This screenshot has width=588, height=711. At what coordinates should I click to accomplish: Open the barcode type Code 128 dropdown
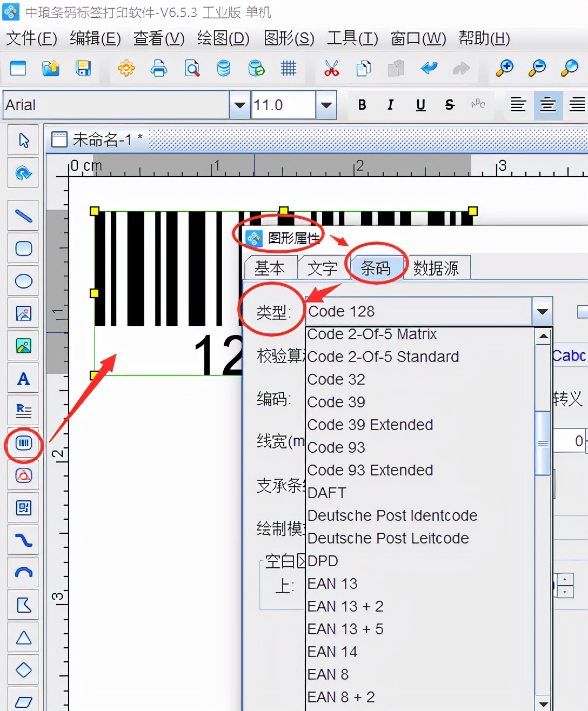[x=542, y=312]
